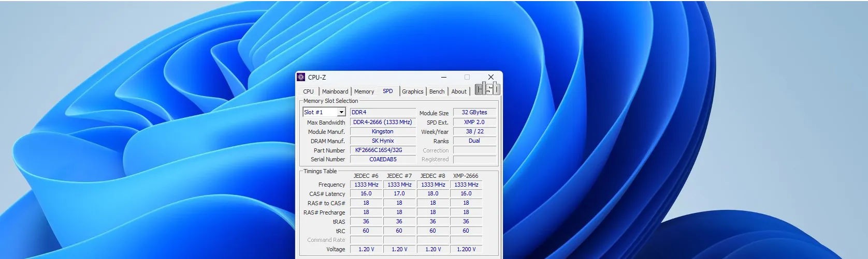Screen dimensions: 868x259
Task: Click the empty Registered field
Action: coord(474,159)
